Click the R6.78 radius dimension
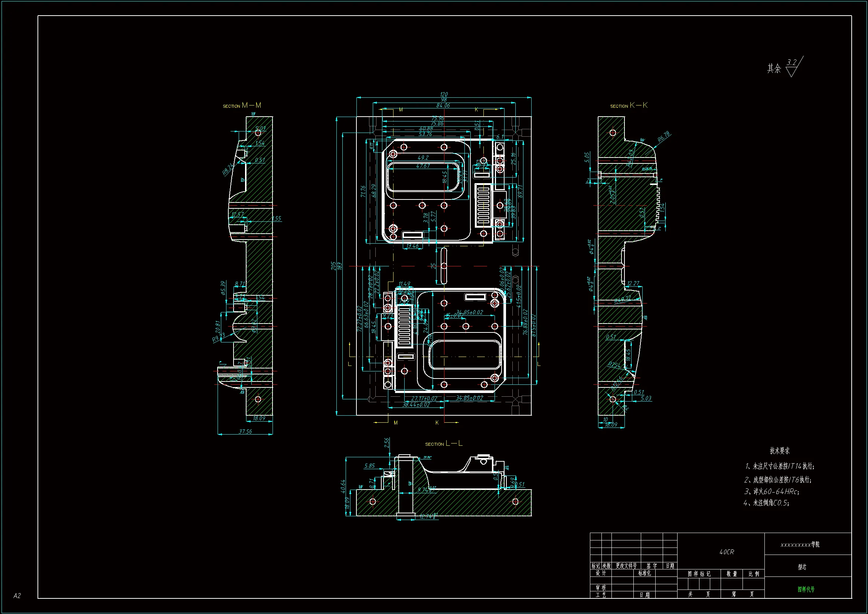The width and height of the screenshot is (868, 614). pyautogui.click(x=663, y=136)
